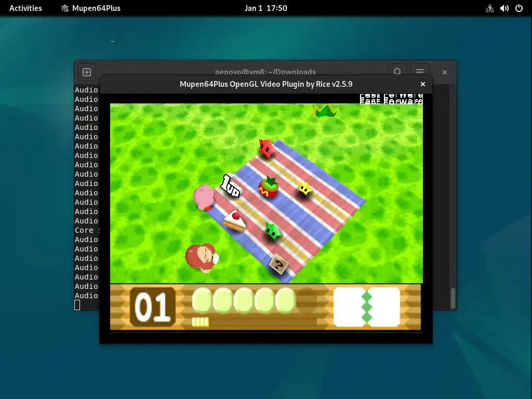This screenshot has width=532, height=399.
Task: Click the red-haired sleeping character
Action: [202, 258]
